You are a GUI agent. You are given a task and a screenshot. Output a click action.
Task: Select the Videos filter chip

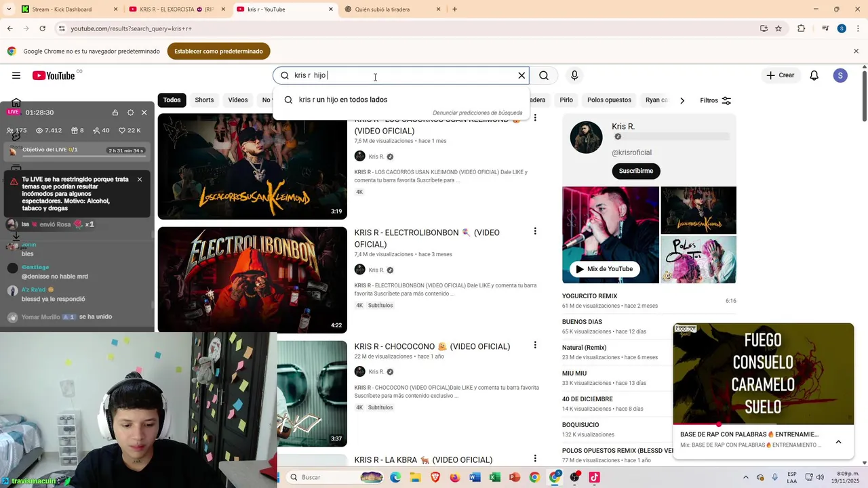(x=238, y=100)
